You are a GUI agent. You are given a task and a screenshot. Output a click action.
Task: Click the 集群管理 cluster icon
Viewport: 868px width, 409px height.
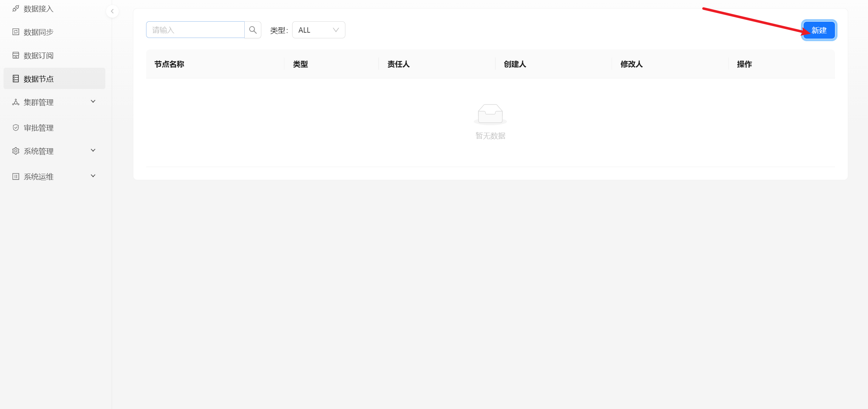point(16,102)
